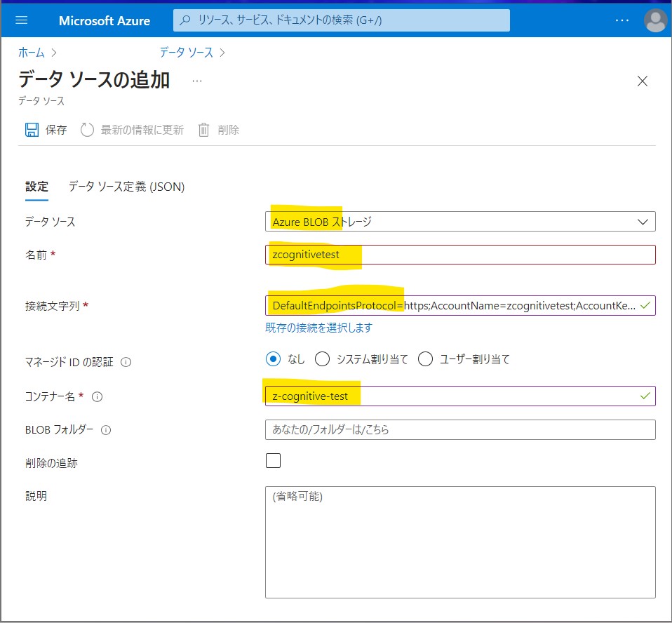Show info tooltip for BLOB フォルダー
This screenshot has height=623, width=672.
point(106,429)
